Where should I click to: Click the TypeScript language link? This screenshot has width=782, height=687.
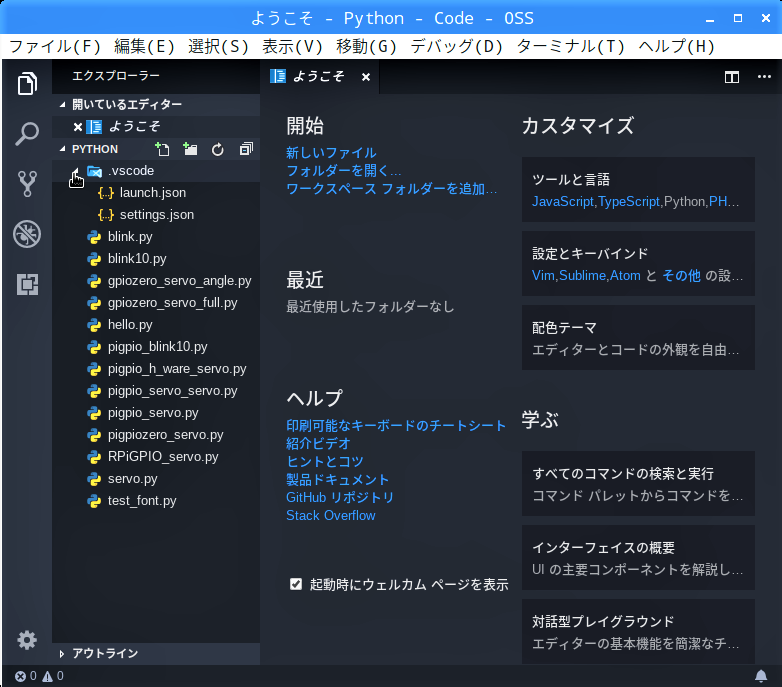click(629, 201)
